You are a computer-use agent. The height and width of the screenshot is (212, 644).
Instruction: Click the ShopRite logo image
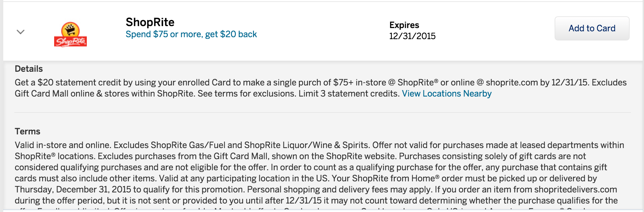point(70,34)
